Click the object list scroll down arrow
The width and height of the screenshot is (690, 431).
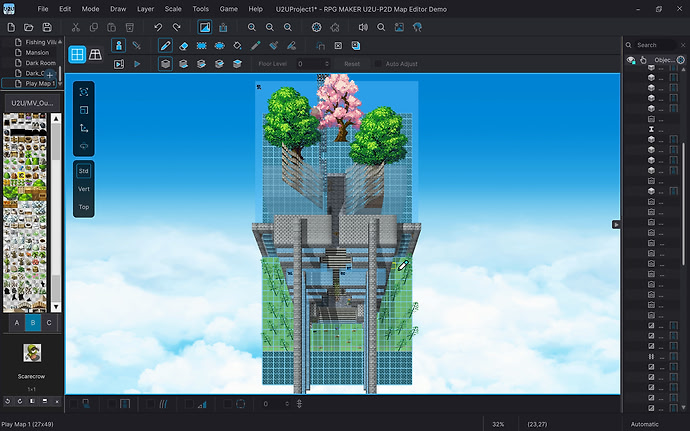683,408
